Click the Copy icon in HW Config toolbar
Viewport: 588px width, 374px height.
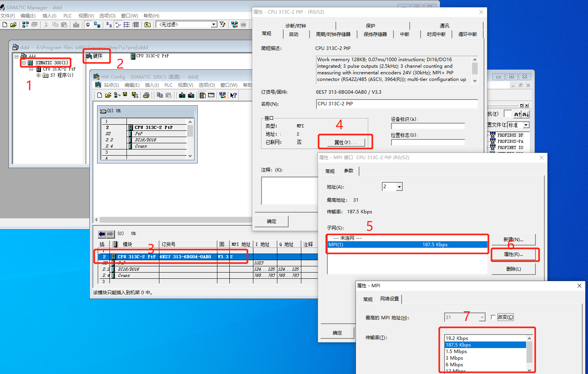160,95
